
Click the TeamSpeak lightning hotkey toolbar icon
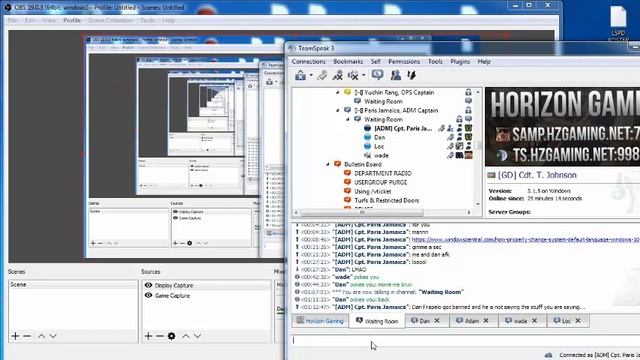(x=411, y=75)
